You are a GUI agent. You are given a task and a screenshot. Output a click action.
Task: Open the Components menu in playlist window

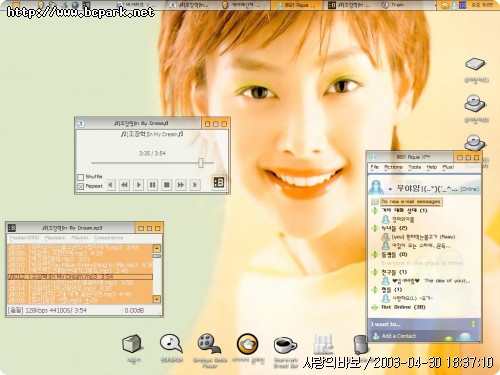point(109,238)
